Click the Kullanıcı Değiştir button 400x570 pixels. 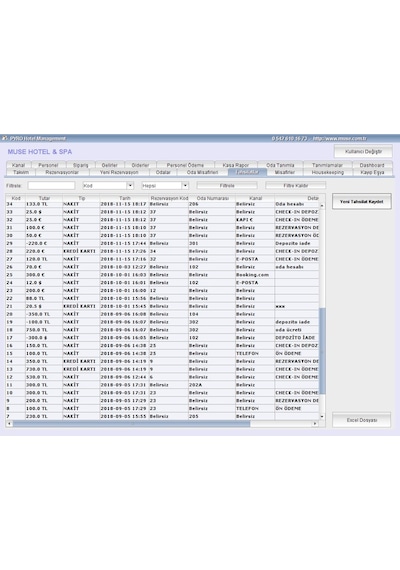pos(363,152)
